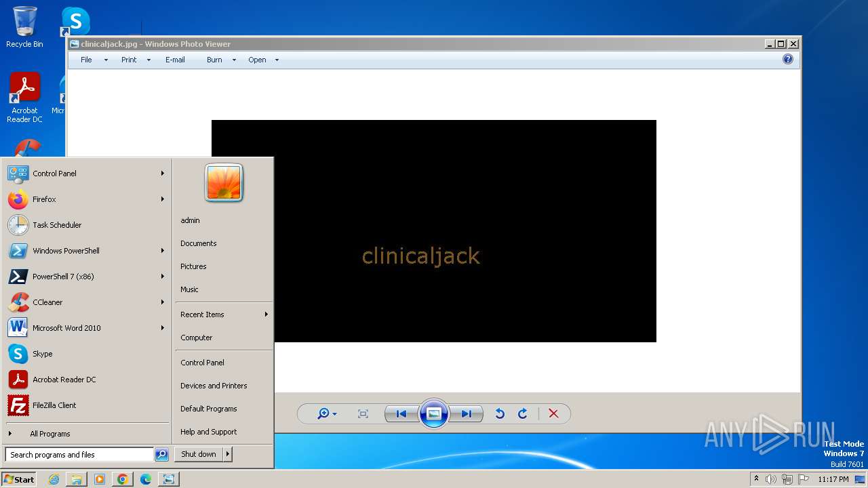Open Microsoft Edge from the taskbar
The width and height of the screenshot is (868, 488).
[x=146, y=479]
